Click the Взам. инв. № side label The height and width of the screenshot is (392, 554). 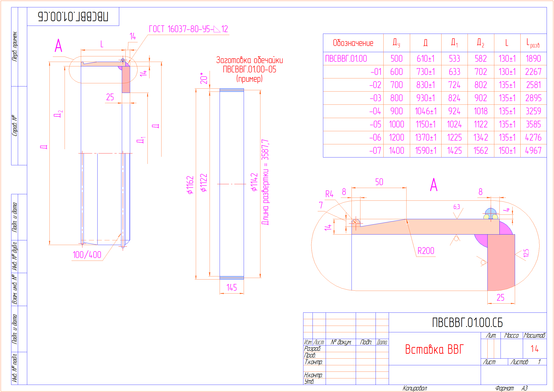coord(14,289)
